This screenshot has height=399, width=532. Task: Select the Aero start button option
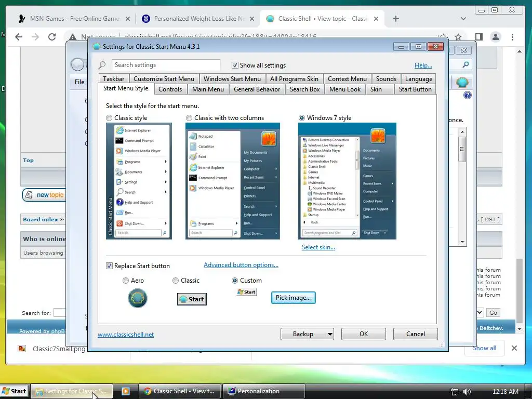tap(126, 281)
